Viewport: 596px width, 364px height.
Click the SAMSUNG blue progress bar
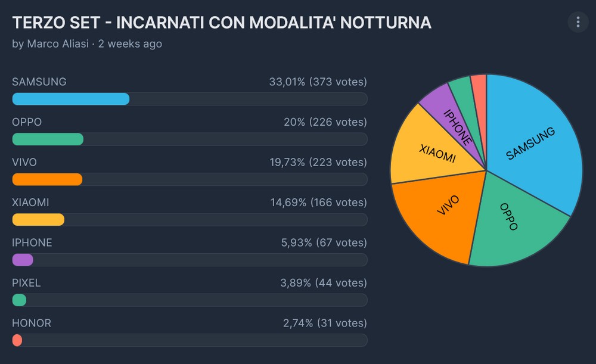click(x=71, y=99)
